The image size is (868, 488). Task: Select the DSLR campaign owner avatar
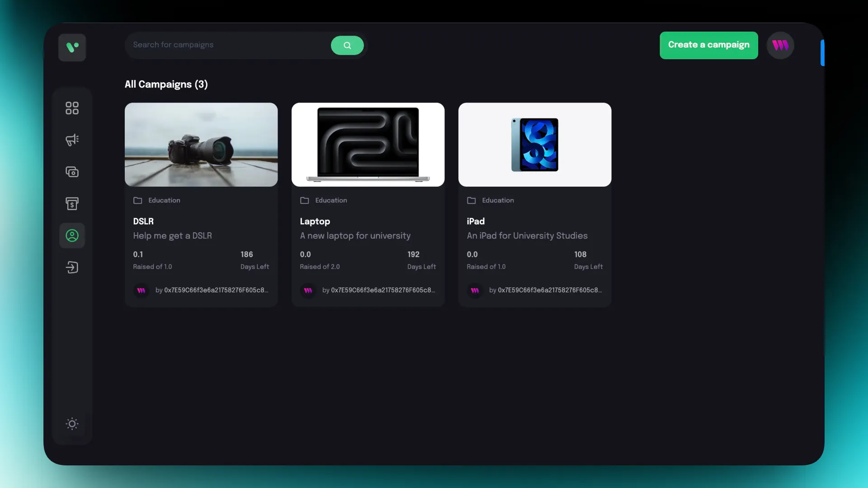pyautogui.click(x=141, y=290)
